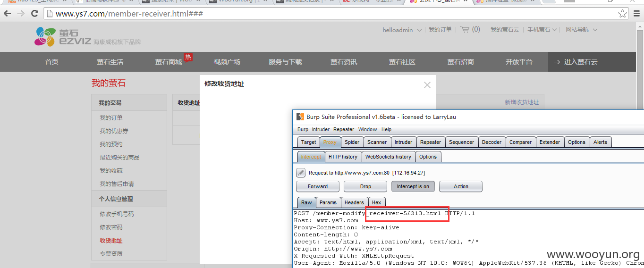Open 我的萤石云 link in top bar

tap(505, 30)
